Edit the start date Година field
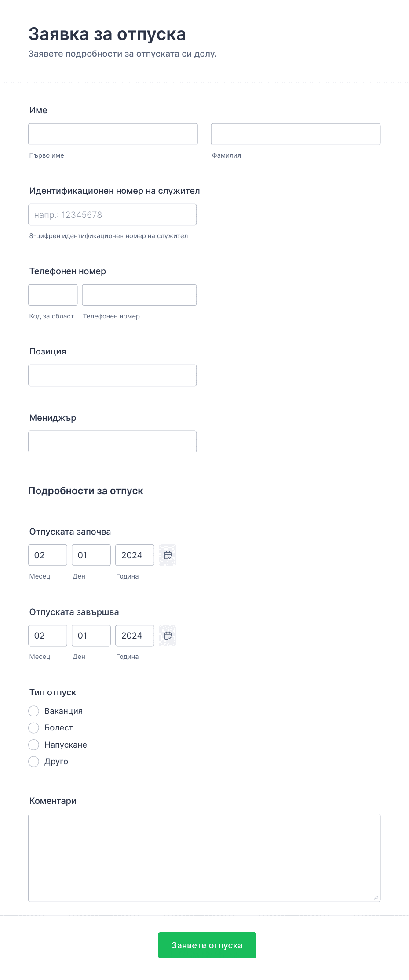 point(135,555)
